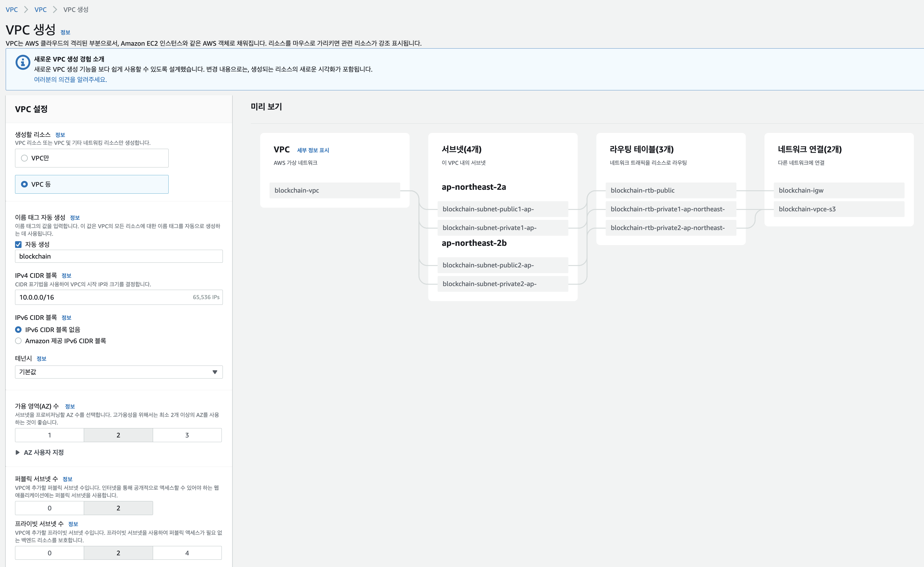The width and height of the screenshot is (924, 567).
Task: Toggle the '자동 생성' checkbox
Action: [18, 244]
